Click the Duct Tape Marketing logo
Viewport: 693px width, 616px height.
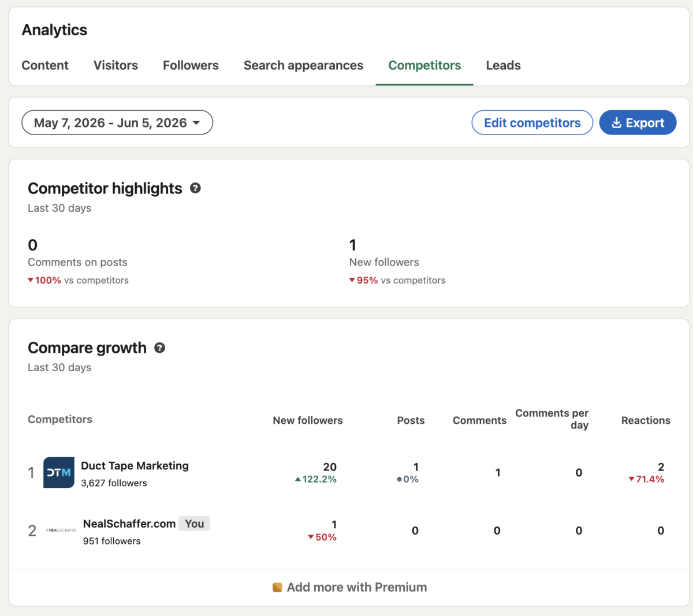click(x=59, y=472)
